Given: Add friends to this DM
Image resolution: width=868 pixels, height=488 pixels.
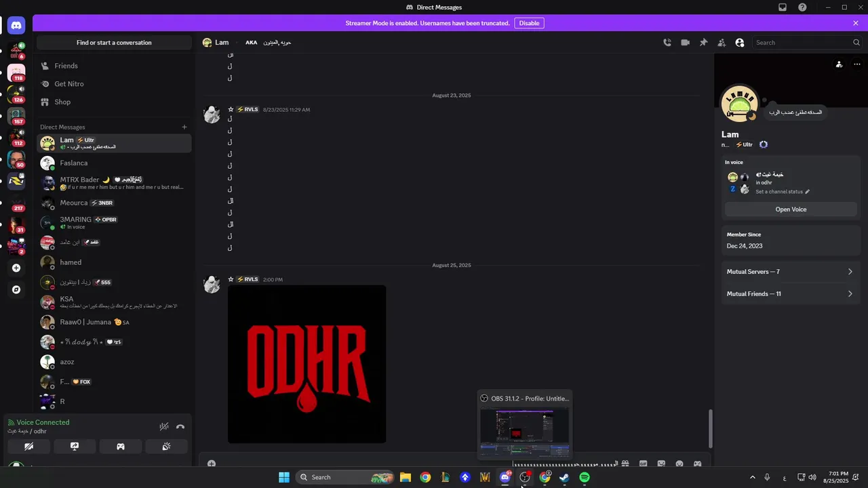Looking at the screenshot, I should [x=722, y=42].
